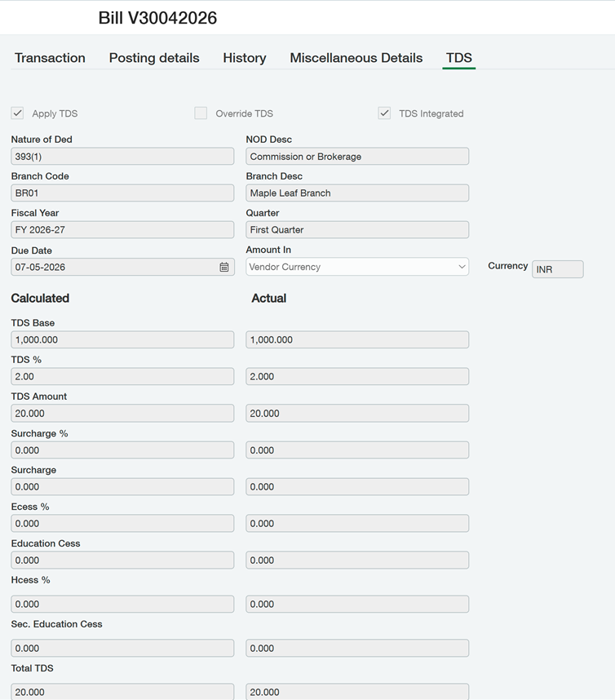
Task: Click the Actual TDS Base field
Action: [x=357, y=339]
